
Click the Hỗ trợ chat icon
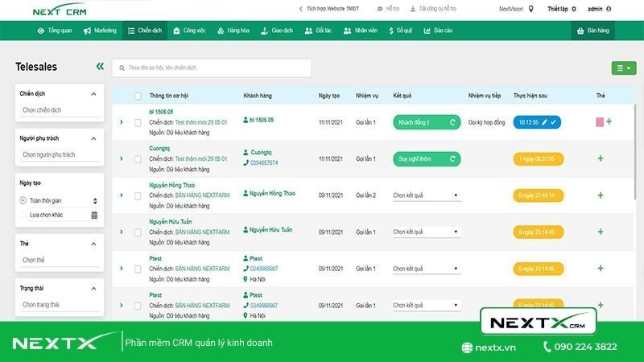380,9
